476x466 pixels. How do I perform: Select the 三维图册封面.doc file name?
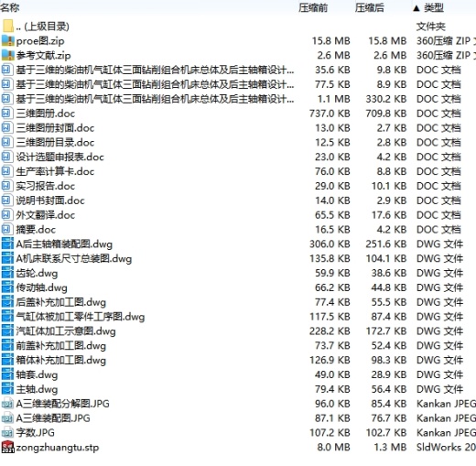(x=55, y=128)
